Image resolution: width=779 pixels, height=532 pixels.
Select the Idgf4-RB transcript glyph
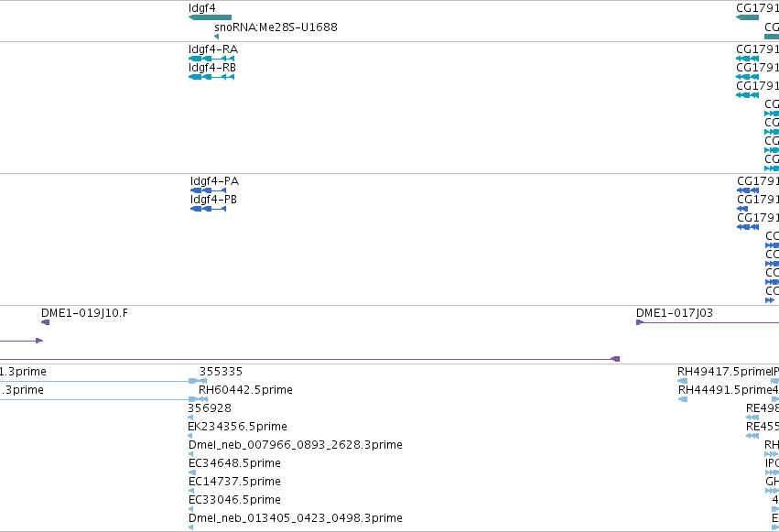click(x=211, y=77)
